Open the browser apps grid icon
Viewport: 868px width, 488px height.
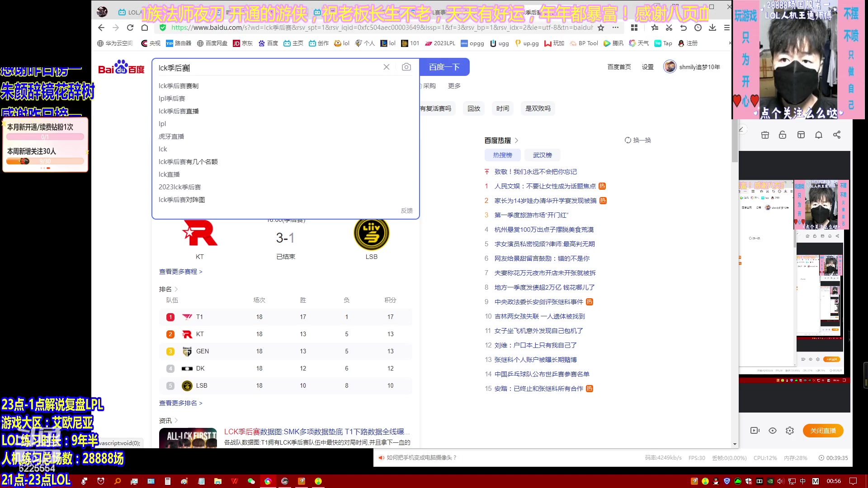click(634, 28)
